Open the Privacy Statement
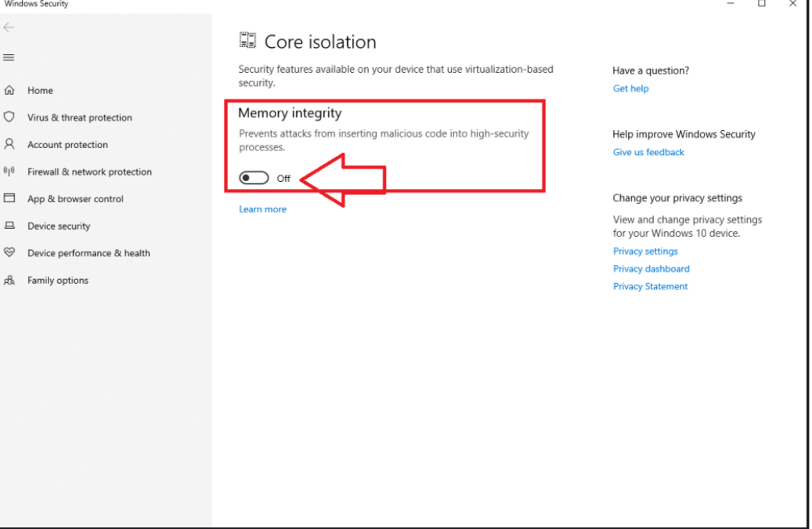812x529 pixels. pyautogui.click(x=649, y=286)
